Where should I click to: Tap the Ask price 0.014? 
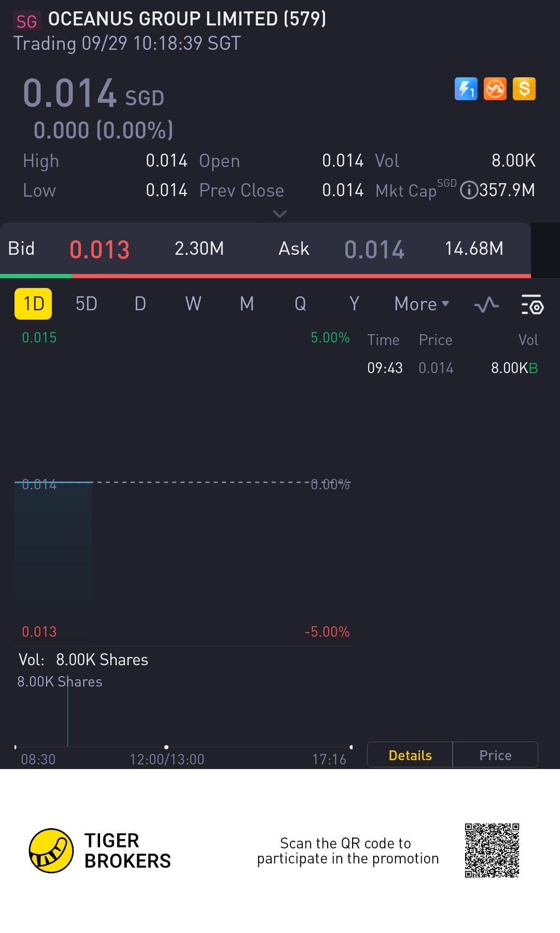pyautogui.click(x=374, y=250)
